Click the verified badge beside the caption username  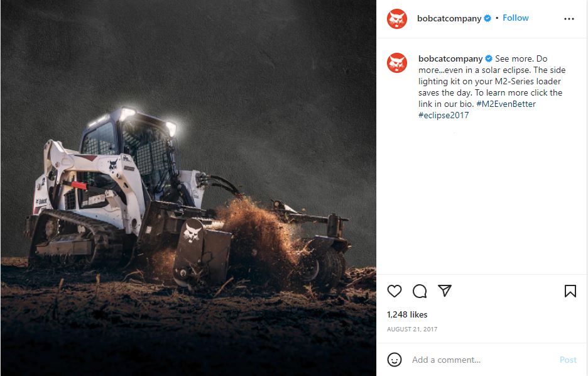[x=489, y=58]
